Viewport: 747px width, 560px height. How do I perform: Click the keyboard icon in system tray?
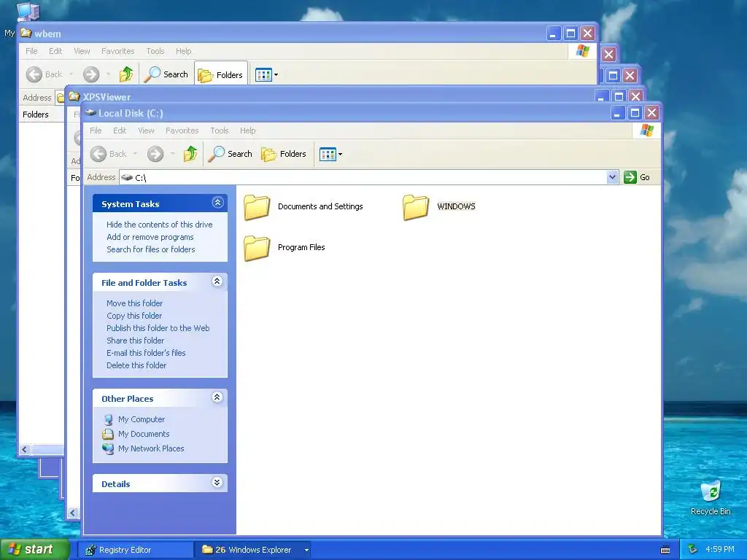(x=665, y=550)
